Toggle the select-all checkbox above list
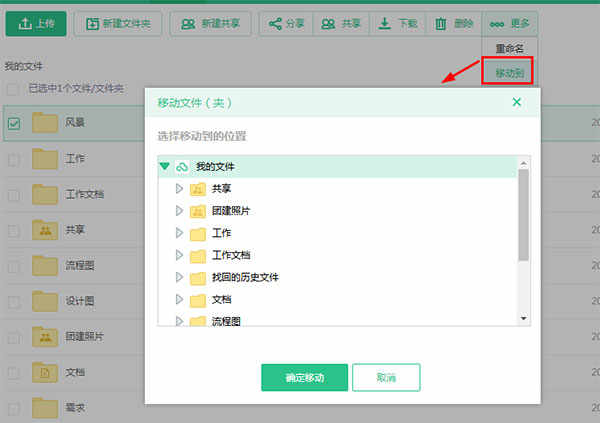This screenshot has height=423, width=600. click(14, 88)
